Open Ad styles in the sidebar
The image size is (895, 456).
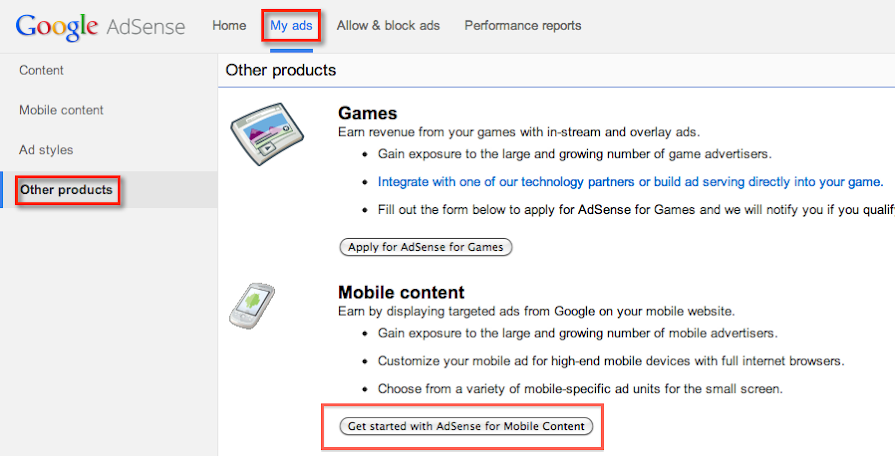(x=46, y=150)
